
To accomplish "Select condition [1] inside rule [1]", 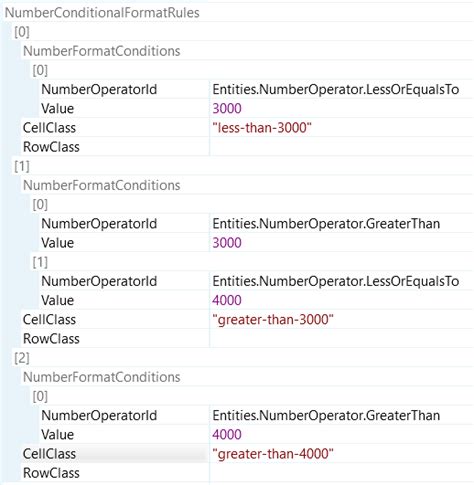I will tap(40, 262).
